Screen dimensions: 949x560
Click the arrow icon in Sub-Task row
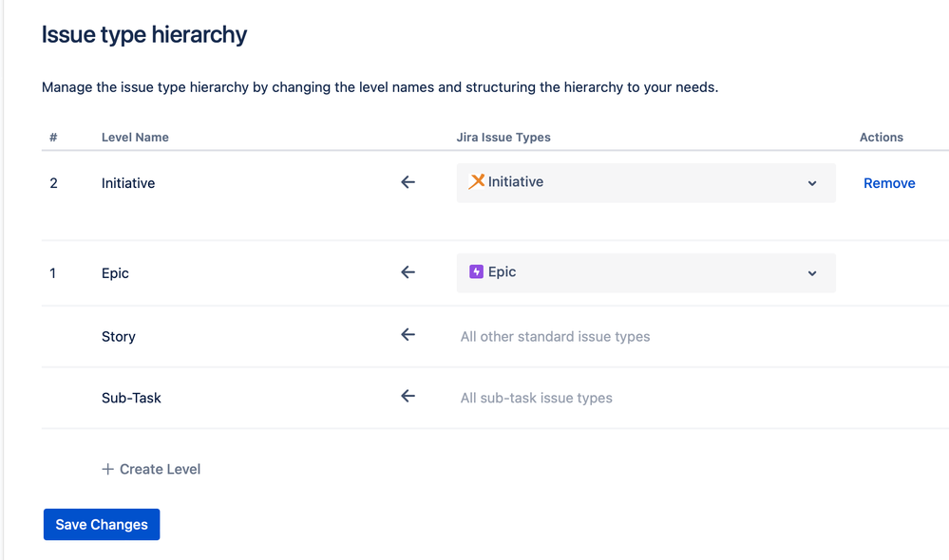[x=408, y=396]
